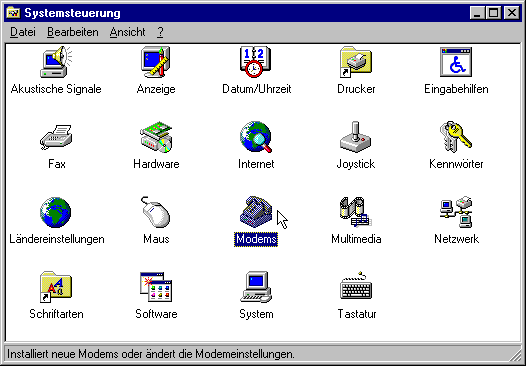
Task: Click the Joystick icon
Action: tap(356, 137)
